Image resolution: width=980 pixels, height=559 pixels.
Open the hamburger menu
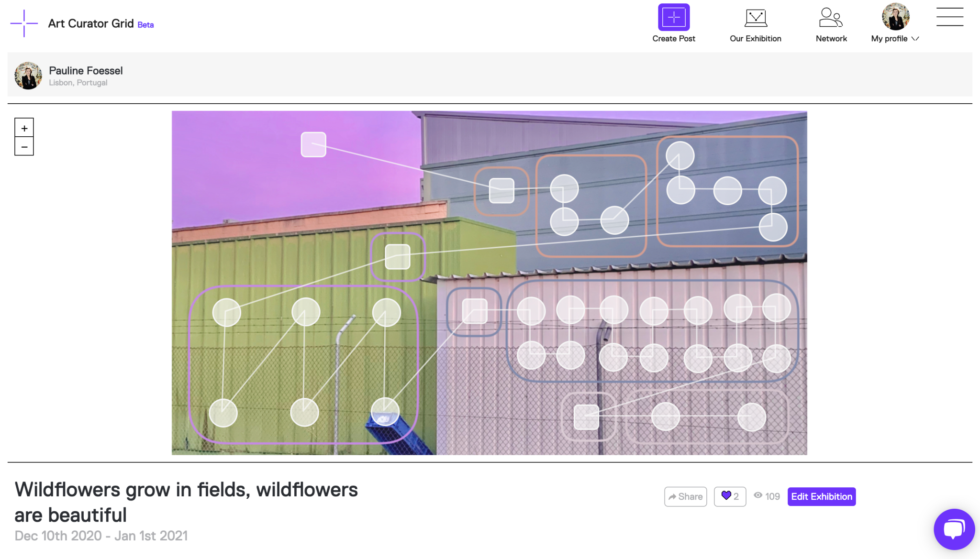[949, 17]
